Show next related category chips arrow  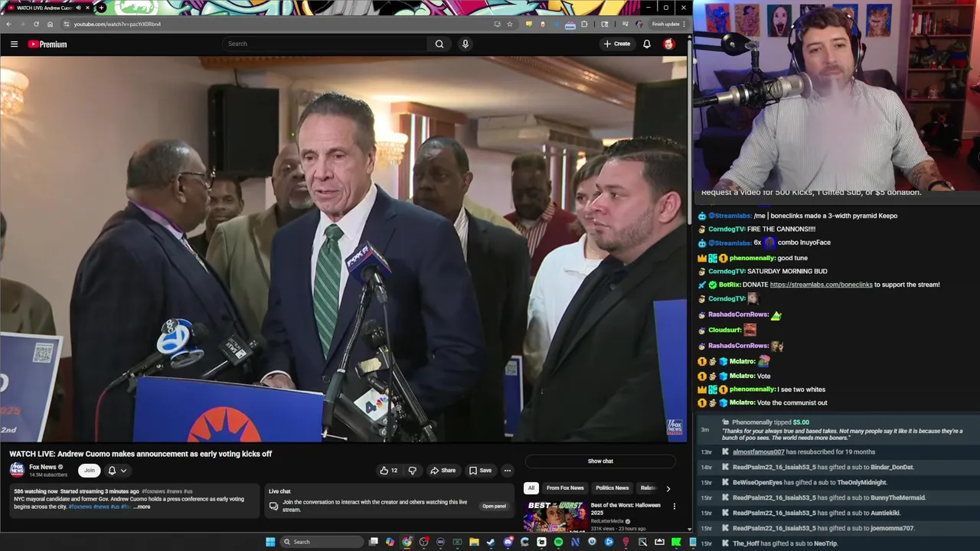668,488
